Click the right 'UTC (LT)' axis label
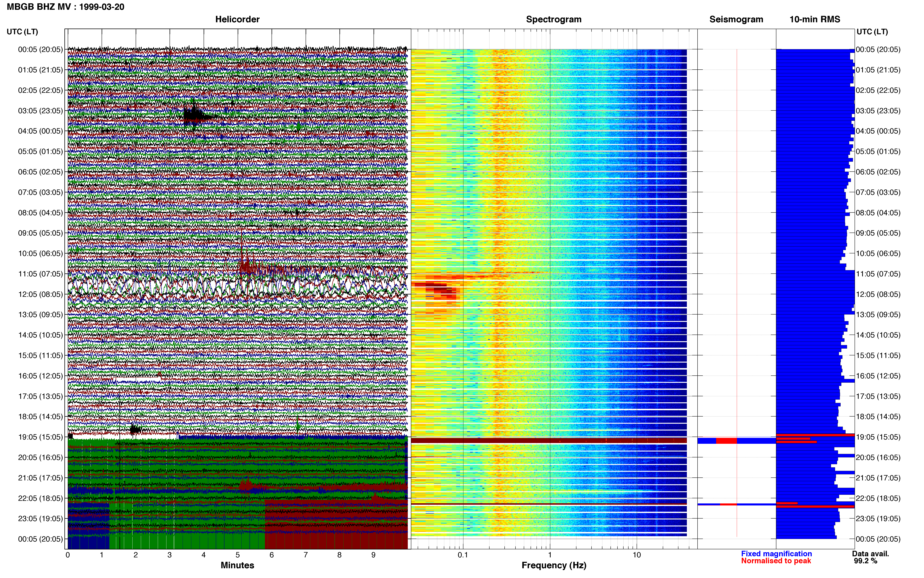 point(872,32)
